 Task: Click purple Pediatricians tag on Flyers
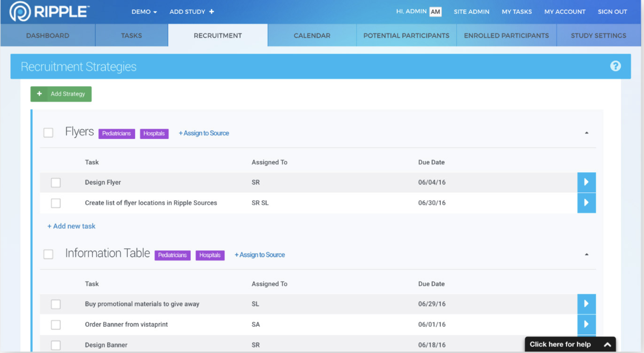click(116, 133)
